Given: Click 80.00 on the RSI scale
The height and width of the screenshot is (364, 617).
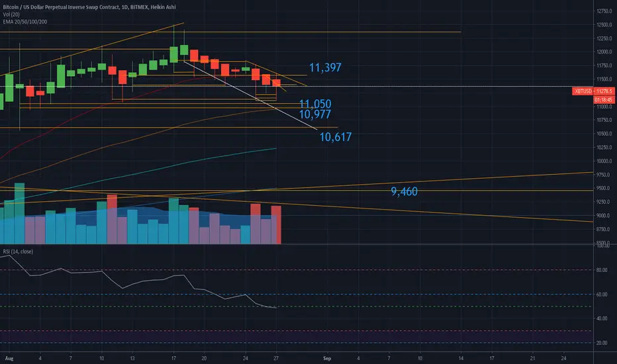Looking at the screenshot, I should (602, 270).
